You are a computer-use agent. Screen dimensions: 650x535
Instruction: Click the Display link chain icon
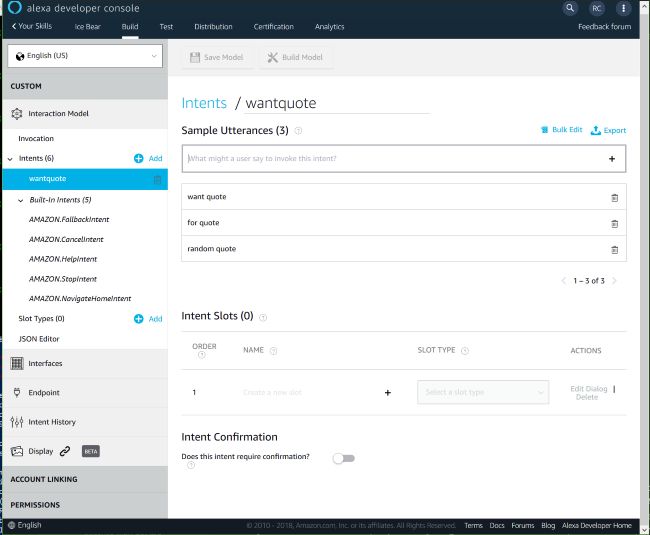click(65, 451)
